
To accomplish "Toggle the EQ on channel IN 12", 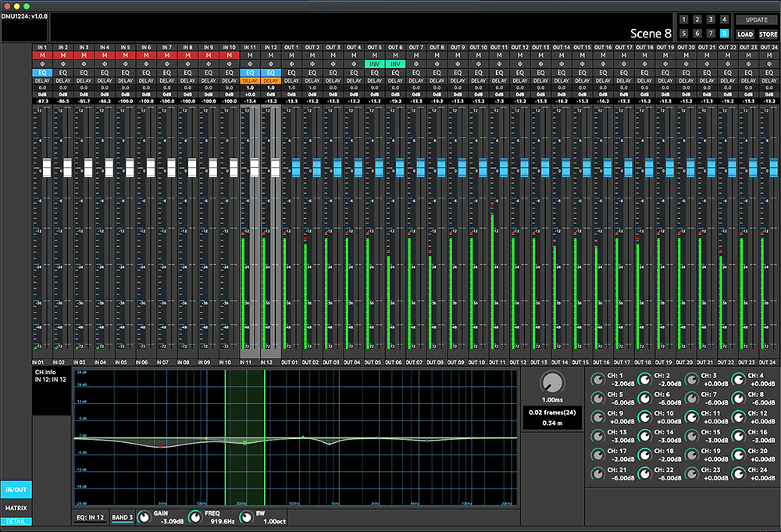I will 271,73.
